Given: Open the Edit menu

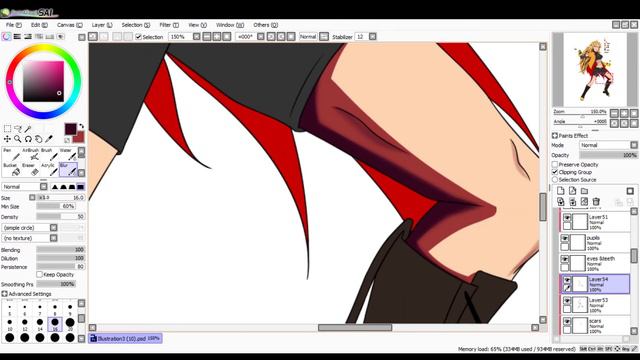Looking at the screenshot, I should click(39, 25).
